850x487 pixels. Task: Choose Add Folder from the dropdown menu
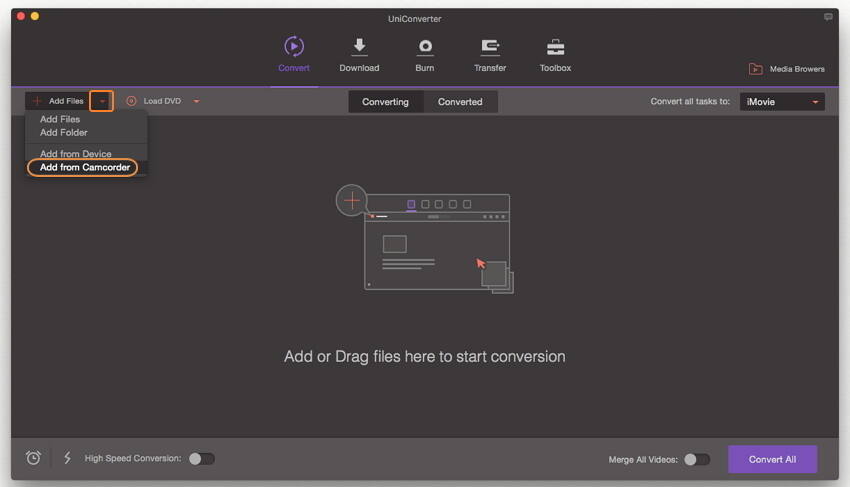63,132
